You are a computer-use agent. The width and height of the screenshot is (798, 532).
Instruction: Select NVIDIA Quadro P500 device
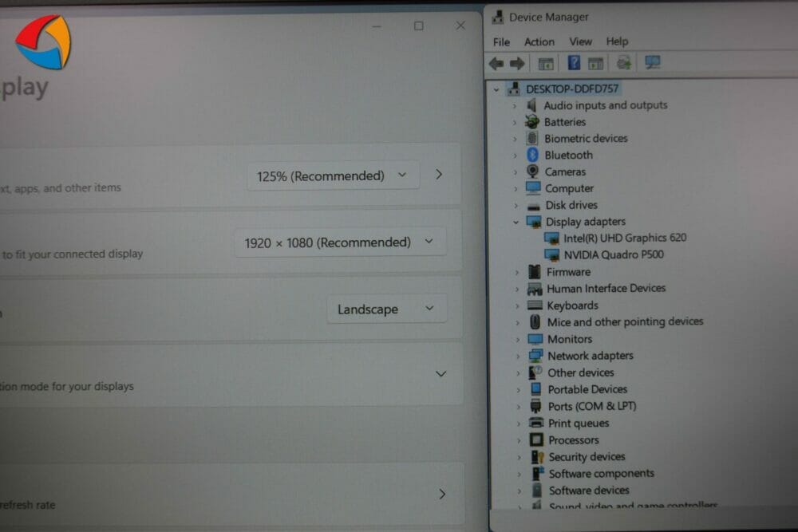613,254
